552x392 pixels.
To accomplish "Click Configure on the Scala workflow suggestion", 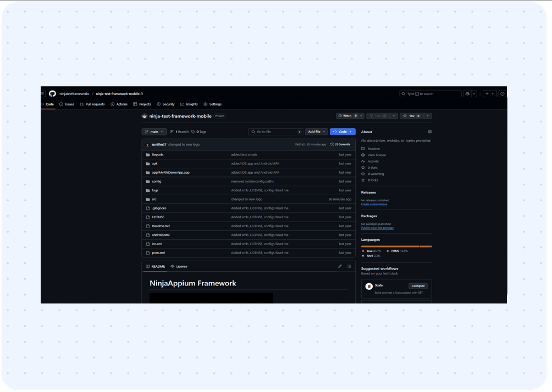I will (418, 286).
